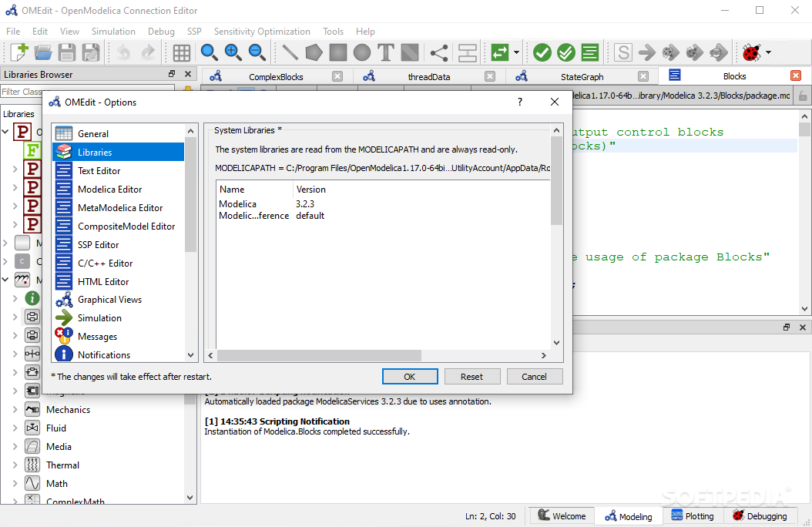Open the SSP menu
812x527 pixels.
[x=194, y=31]
